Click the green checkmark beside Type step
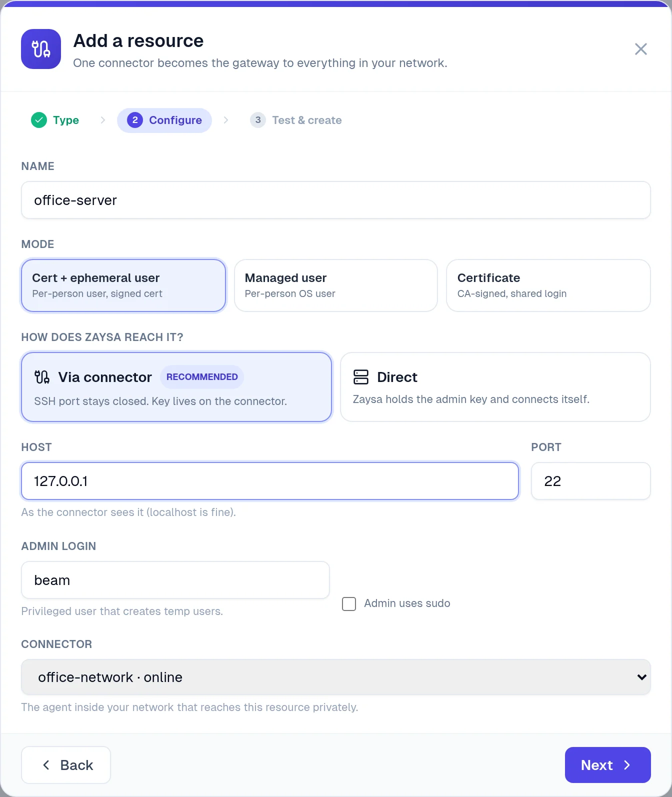This screenshot has width=672, height=797. click(39, 120)
